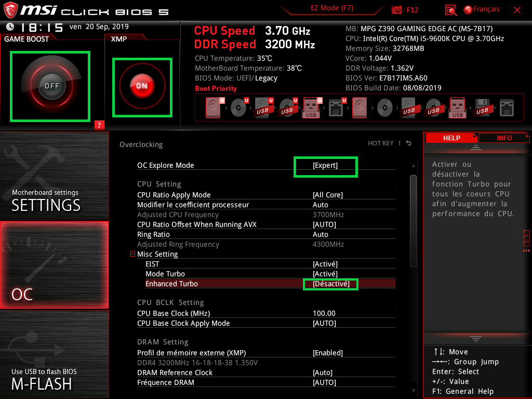
Task: Select UEFI USB key boot icon with U badge
Action: tap(312, 108)
